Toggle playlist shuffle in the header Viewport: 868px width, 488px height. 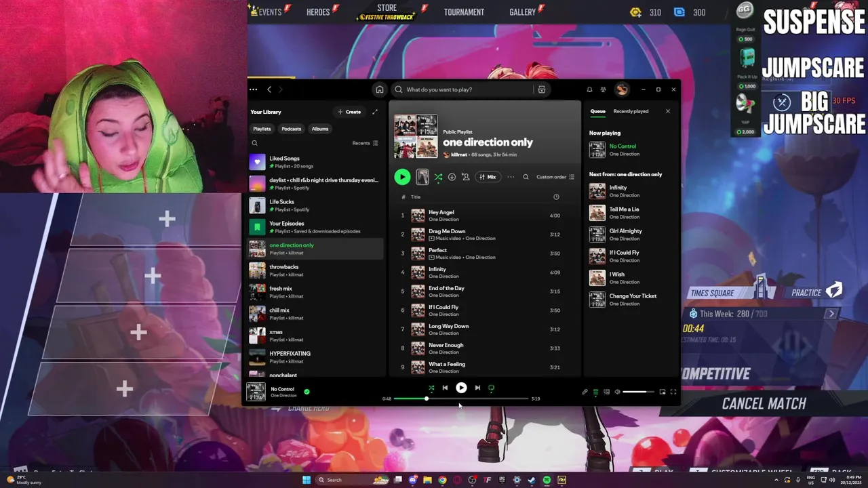point(438,177)
